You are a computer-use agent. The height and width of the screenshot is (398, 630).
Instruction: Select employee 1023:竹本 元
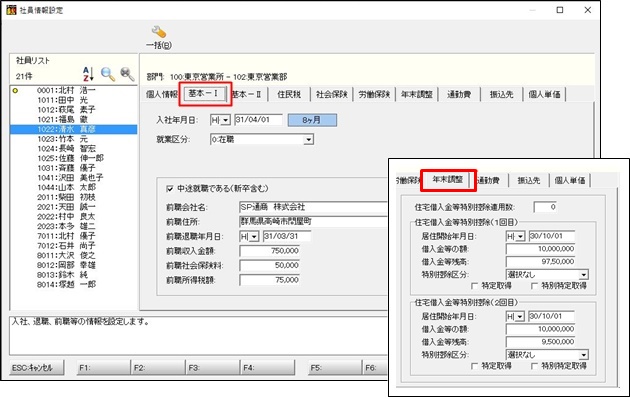[x=62, y=139]
